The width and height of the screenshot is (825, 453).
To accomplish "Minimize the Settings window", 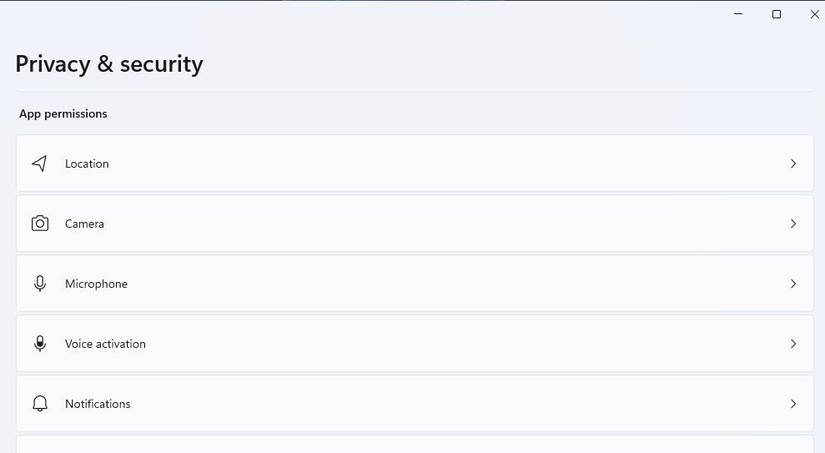I will (x=738, y=14).
